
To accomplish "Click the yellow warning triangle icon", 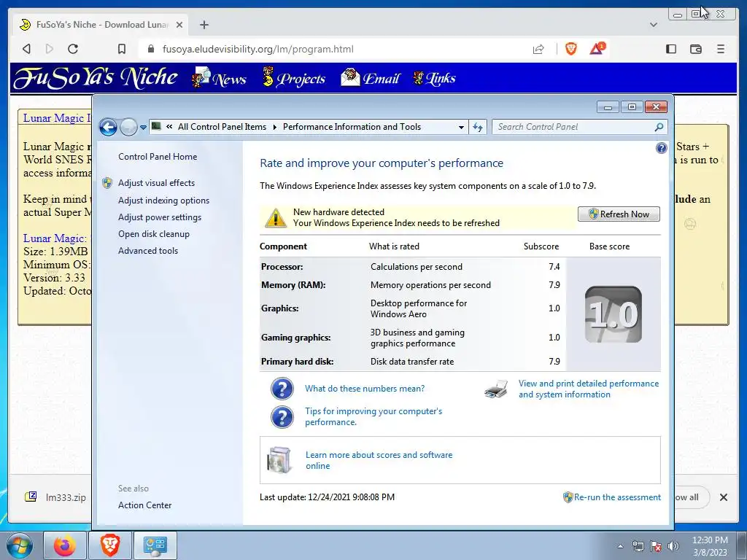I will (275, 217).
